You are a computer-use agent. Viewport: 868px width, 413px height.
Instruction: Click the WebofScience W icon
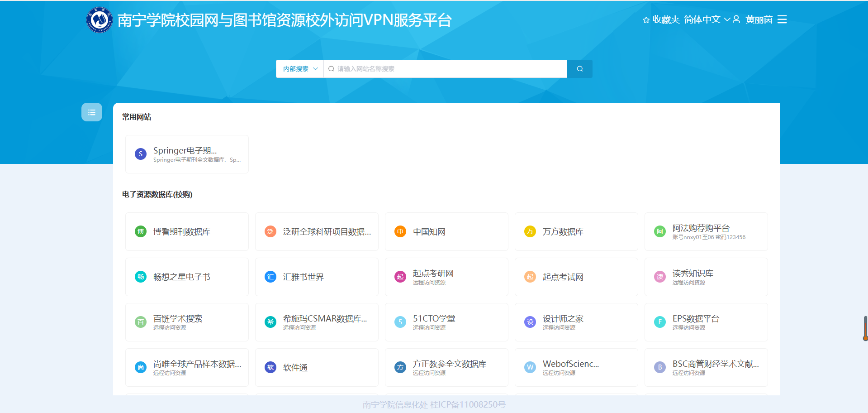530,367
